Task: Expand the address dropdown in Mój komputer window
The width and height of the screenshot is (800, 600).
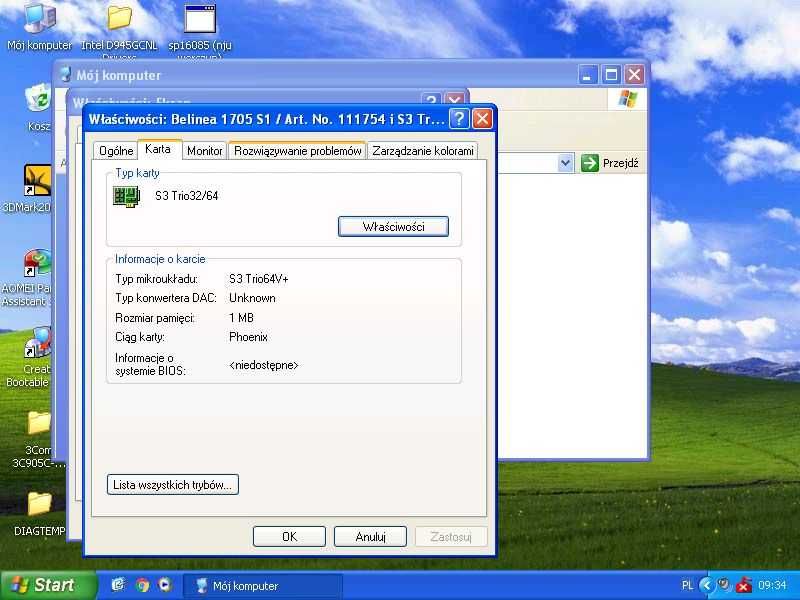Action: pyautogui.click(x=565, y=163)
